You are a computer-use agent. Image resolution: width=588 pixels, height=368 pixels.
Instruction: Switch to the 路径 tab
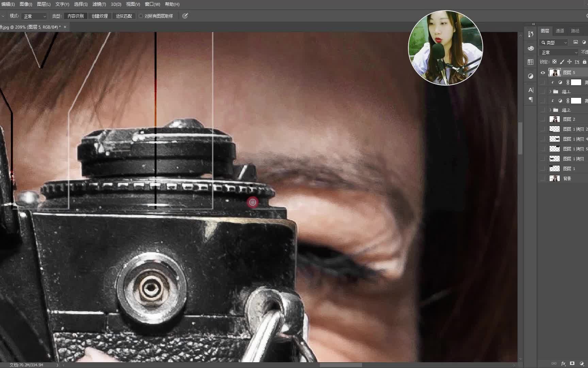(x=575, y=31)
